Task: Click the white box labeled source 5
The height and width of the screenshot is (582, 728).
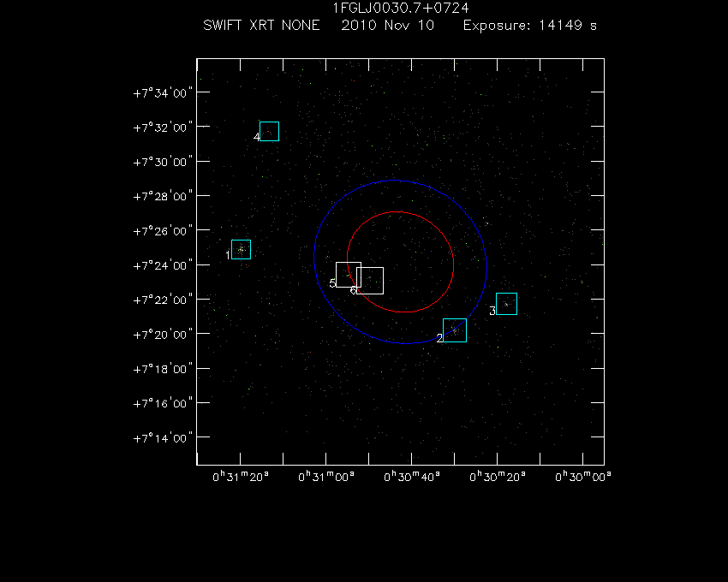Action: [349, 275]
